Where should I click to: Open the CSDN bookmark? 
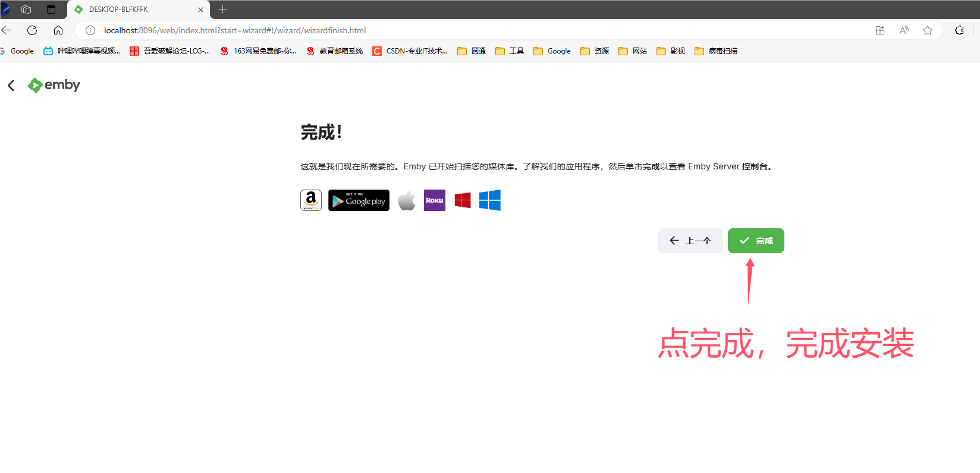[410, 51]
